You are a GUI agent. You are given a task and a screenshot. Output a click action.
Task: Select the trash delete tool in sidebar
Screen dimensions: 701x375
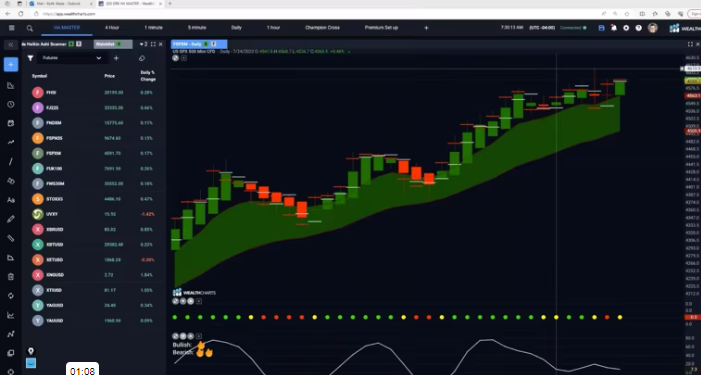click(x=11, y=277)
